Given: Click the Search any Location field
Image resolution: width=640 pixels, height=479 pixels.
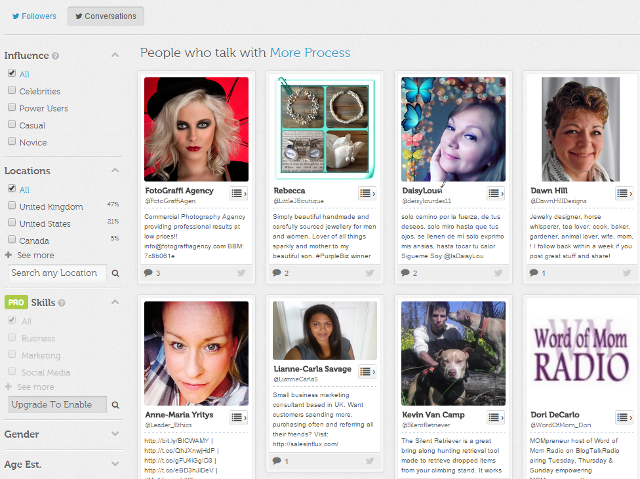Looking at the screenshot, I should tap(55, 272).
